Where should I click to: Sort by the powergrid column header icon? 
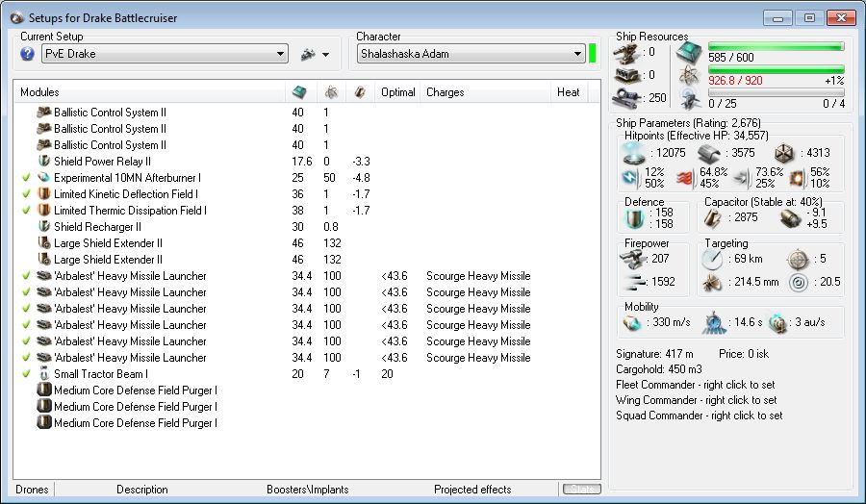pyautogui.click(x=331, y=92)
